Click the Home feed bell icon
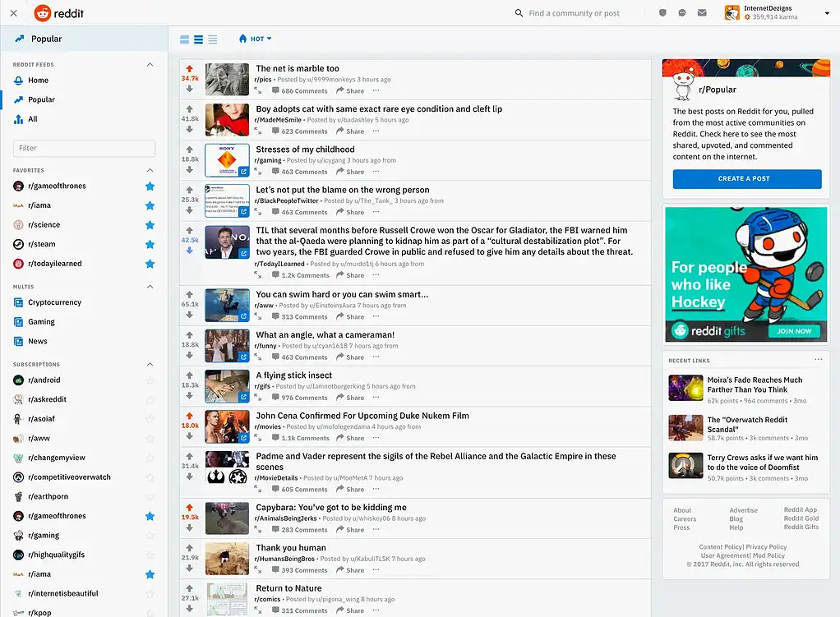Screen dimensions: 840x617 pos(19,81)
